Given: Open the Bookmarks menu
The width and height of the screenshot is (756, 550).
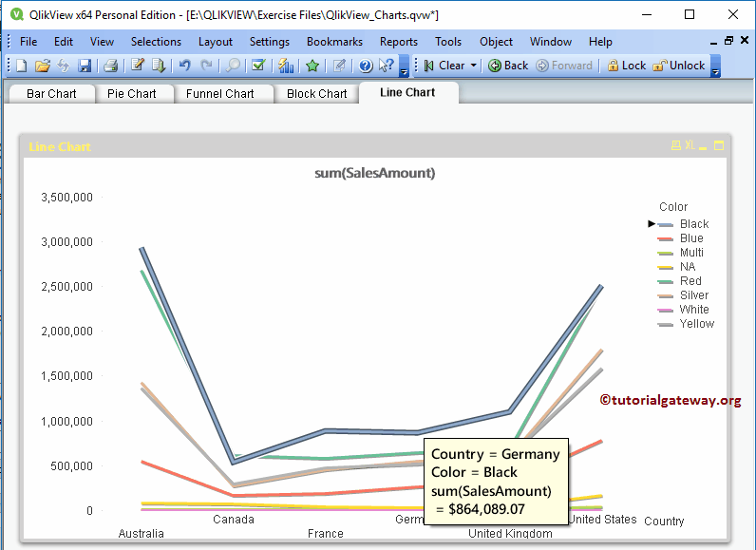Looking at the screenshot, I should (334, 42).
